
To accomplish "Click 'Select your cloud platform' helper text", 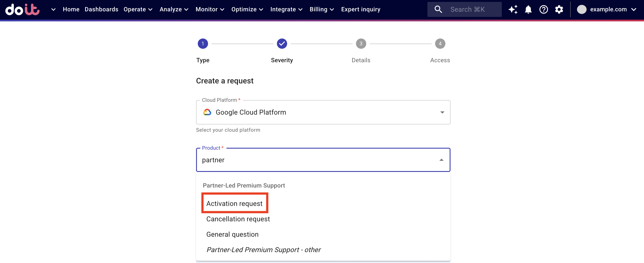I will pyautogui.click(x=228, y=130).
